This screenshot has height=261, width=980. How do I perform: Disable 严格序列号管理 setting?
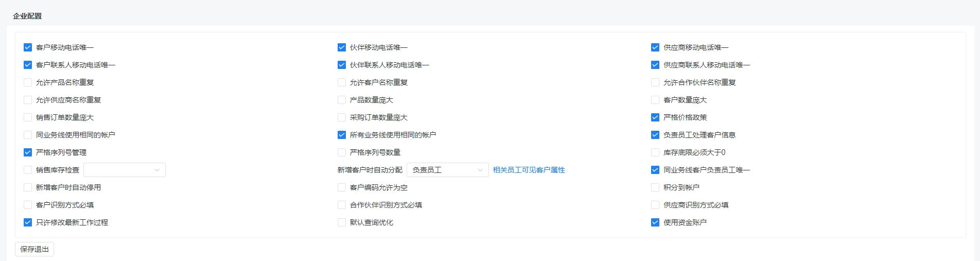coord(28,152)
